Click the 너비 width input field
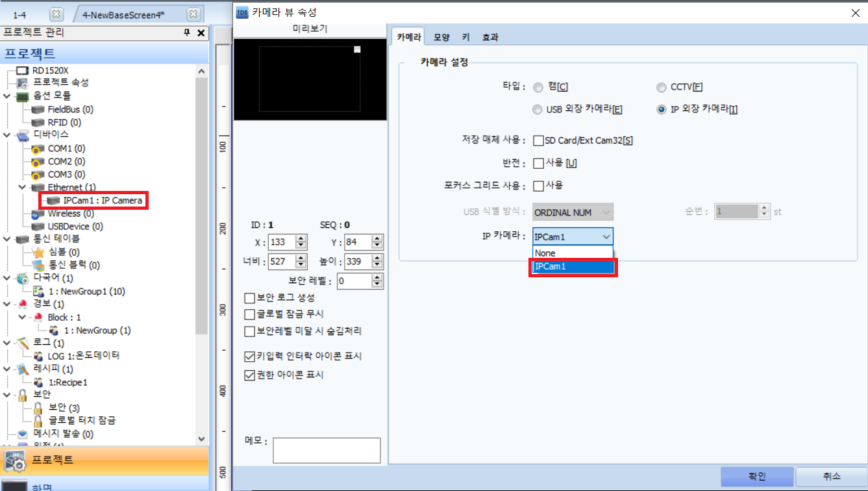868x491 pixels. click(281, 261)
